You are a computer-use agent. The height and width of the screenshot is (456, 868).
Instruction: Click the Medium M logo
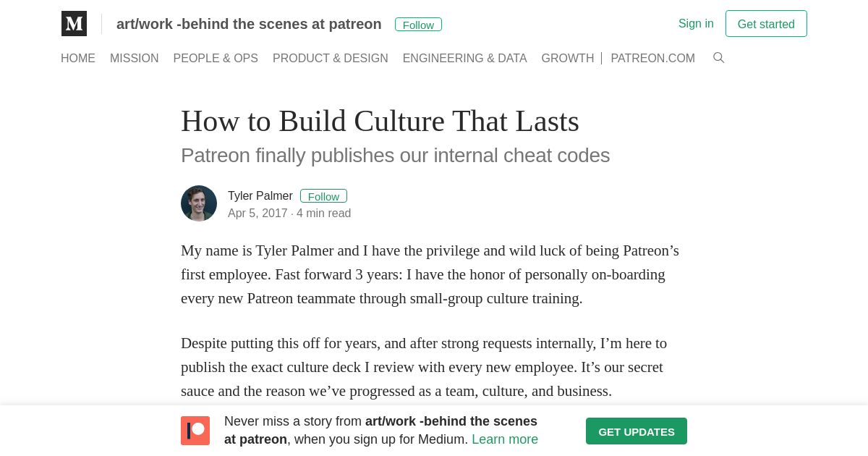click(74, 24)
